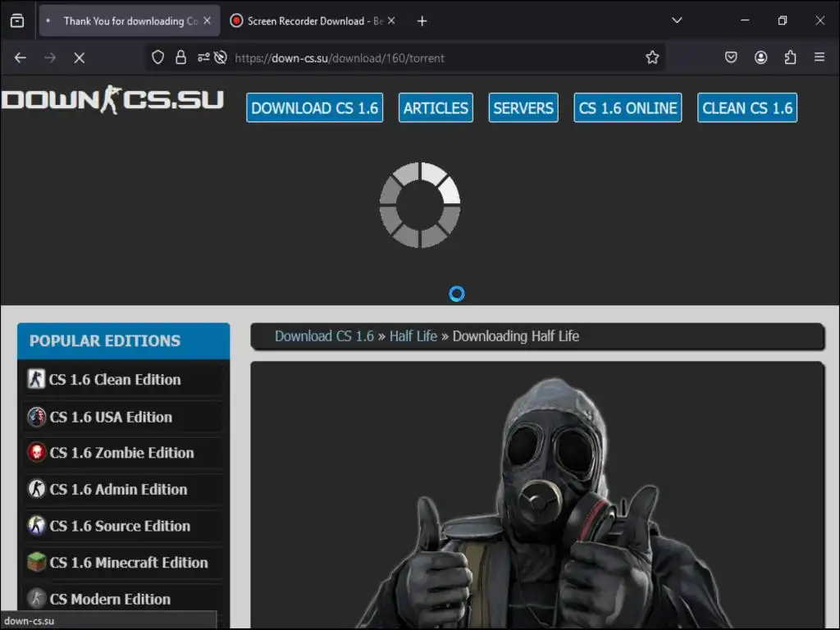Open CS 1.6 Admin Edition link
The width and height of the screenshot is (840, 630).
pos(118,489)
